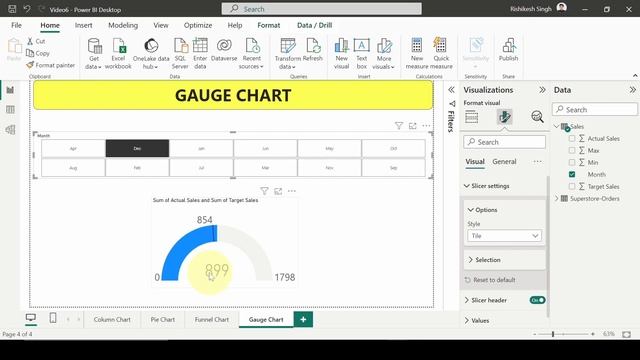The image size is (640, 360).
Task: Click the format pane Search field
Action: click(504, 142)
